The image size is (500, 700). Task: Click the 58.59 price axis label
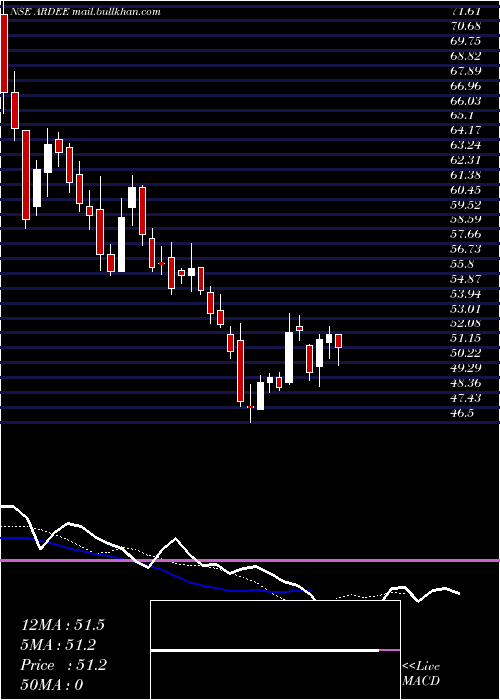466,219
